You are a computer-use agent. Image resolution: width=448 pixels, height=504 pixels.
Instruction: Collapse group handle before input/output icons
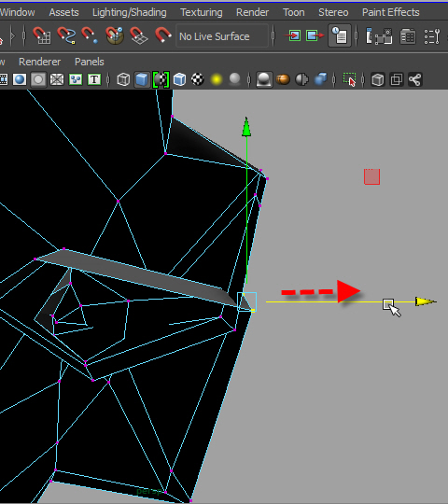pos(273,35)
